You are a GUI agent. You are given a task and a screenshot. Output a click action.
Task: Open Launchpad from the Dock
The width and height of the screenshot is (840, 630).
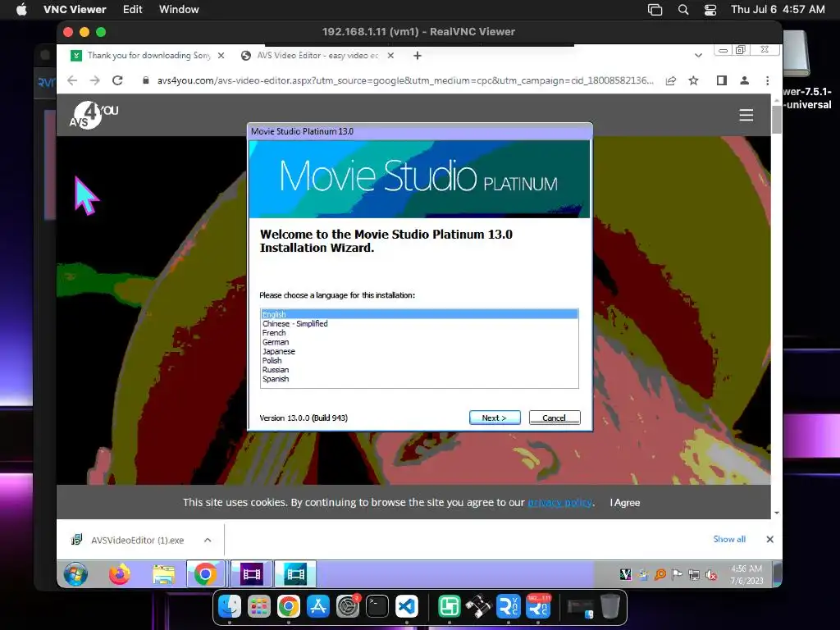(x=258, y=606)
